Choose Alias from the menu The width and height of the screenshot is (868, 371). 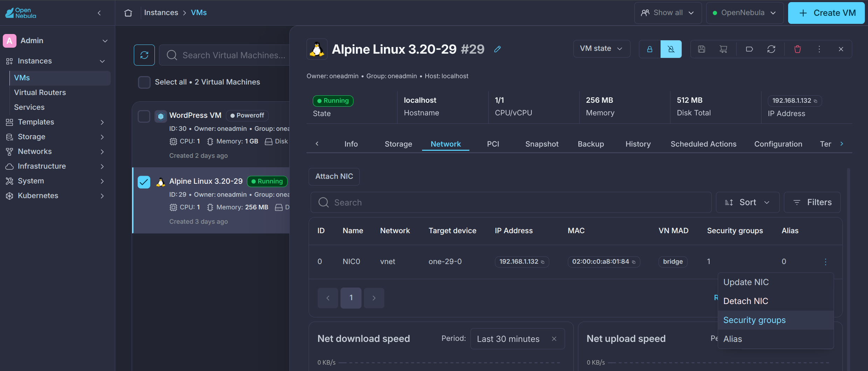(776, 339)
